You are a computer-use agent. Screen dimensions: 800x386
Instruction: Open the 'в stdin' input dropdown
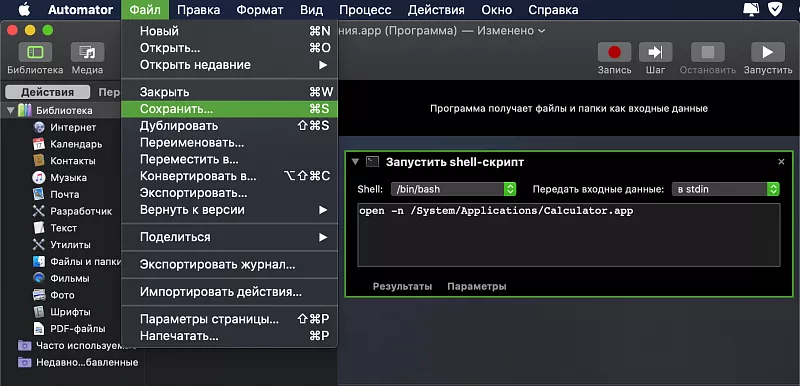tap(726, 189)
